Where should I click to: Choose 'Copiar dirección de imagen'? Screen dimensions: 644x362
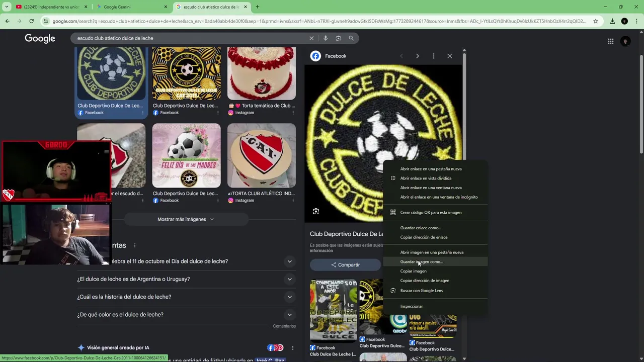tap(436, 281)
